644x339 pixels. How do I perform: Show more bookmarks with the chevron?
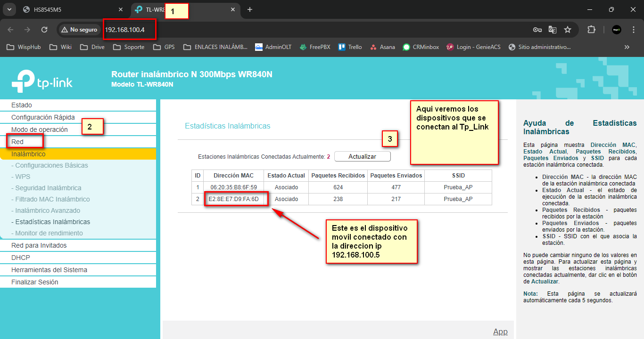(627, 47)
